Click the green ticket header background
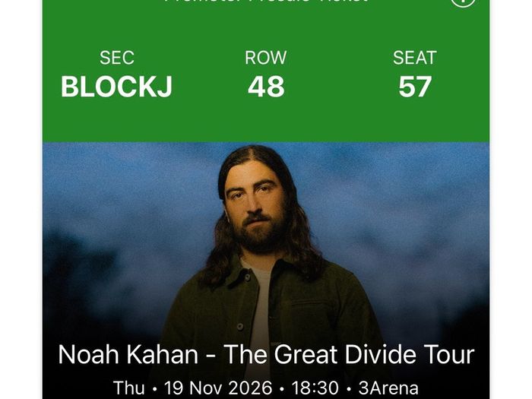This screenshot has width=532, height=399. (266, 122)
